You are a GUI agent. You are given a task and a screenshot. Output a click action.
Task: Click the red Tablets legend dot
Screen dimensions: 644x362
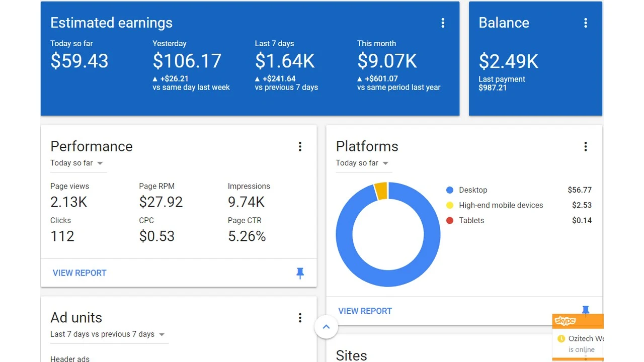click(450, 220)
